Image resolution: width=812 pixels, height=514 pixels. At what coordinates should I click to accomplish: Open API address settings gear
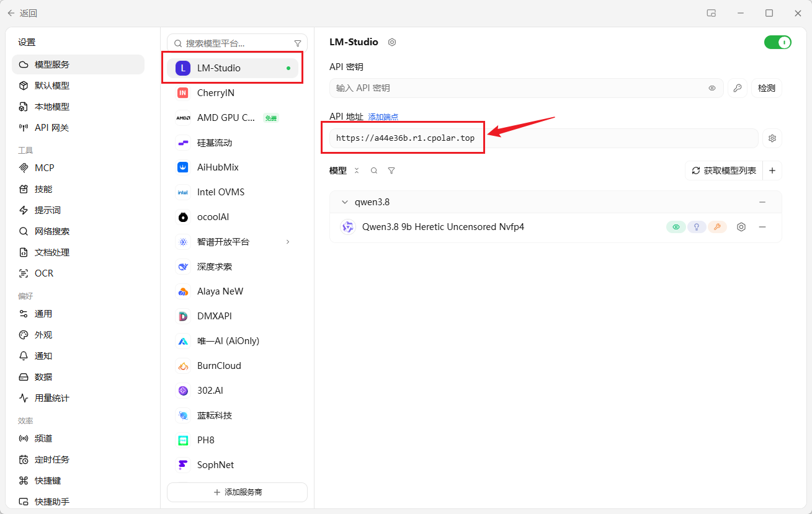[772, 138]
